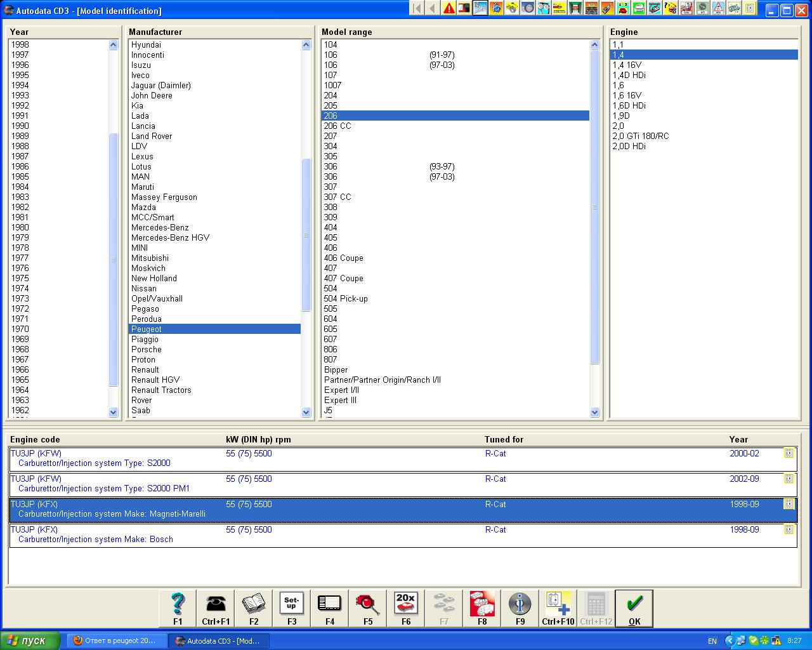Switch to Firefox taskbar window about peugeot
Screen dimensions: 812x650
pos(117,640)
